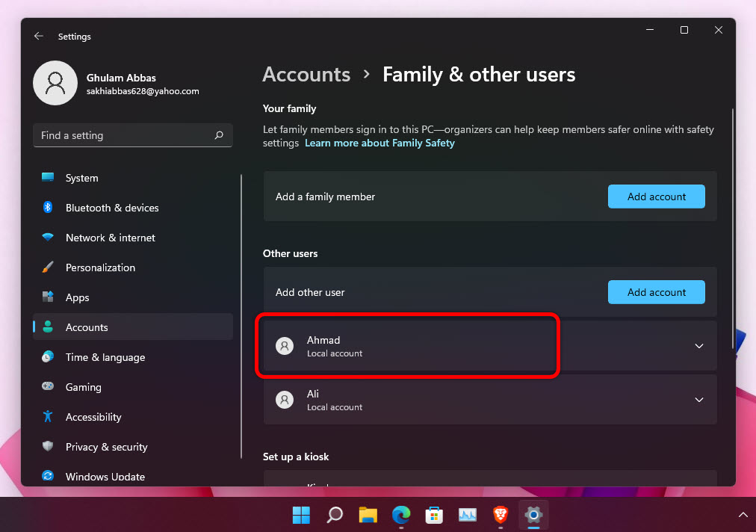Launch Microsoft Edge from taskbar
756x532 pixels.
click(401, 515)
